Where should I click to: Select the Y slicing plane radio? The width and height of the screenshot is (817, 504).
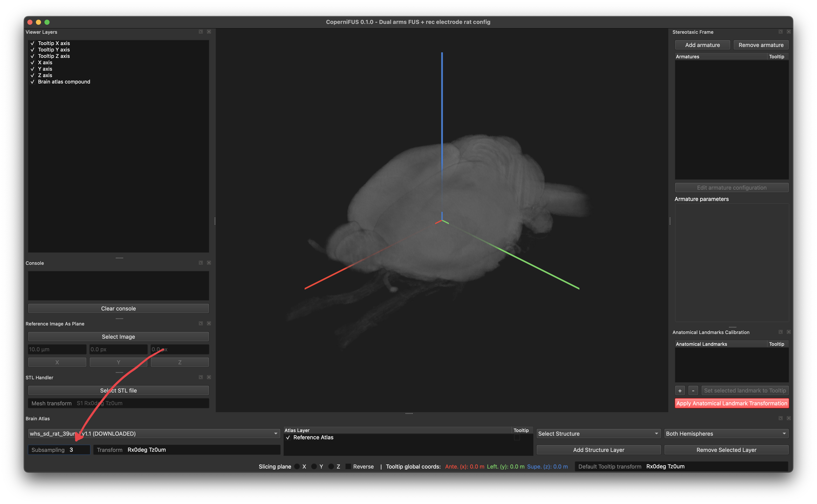(314, 466)
